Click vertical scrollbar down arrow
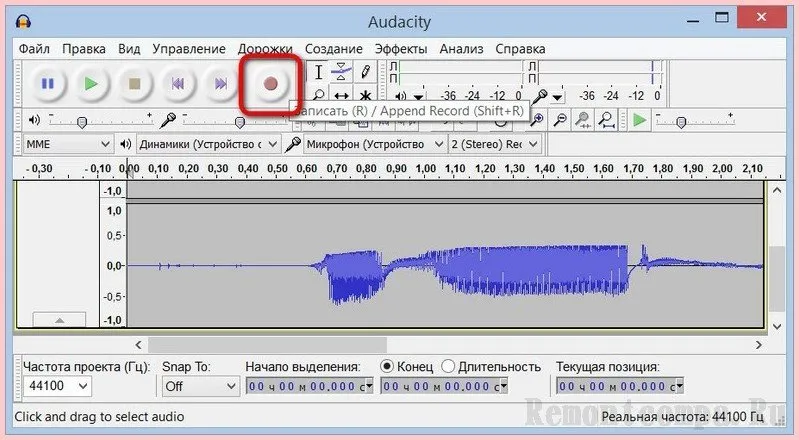799x440 pixels. tap(777, 326)
